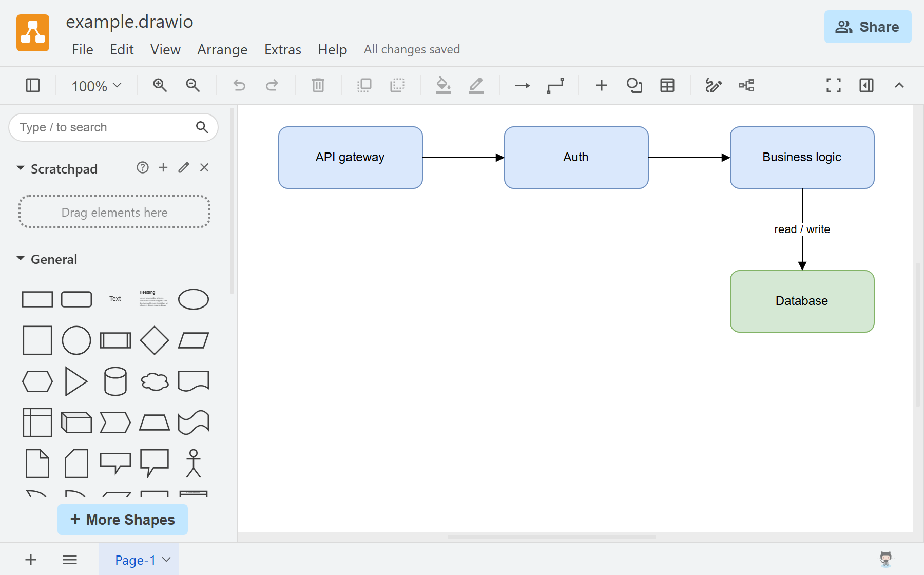Open the layout tree icon
924x575 pixels.
pyautogui.click(x=746, y=85)
